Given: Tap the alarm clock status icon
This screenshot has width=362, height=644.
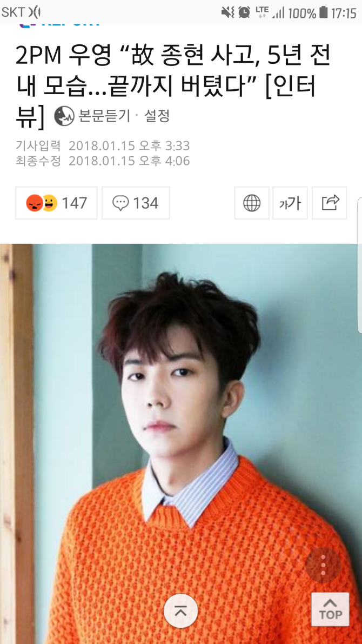Looking at the screenshot, I should point(244,12).
